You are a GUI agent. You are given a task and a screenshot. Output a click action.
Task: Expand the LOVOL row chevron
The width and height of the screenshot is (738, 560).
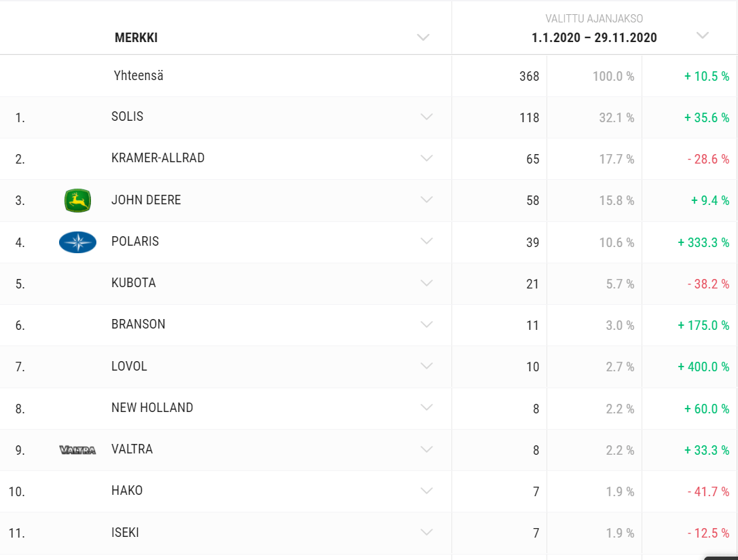(426, 367)
